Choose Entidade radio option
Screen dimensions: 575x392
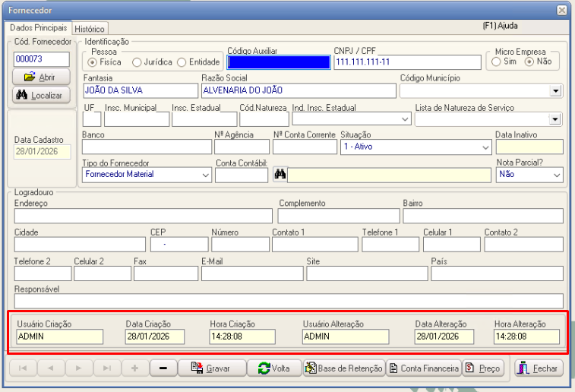182,62
